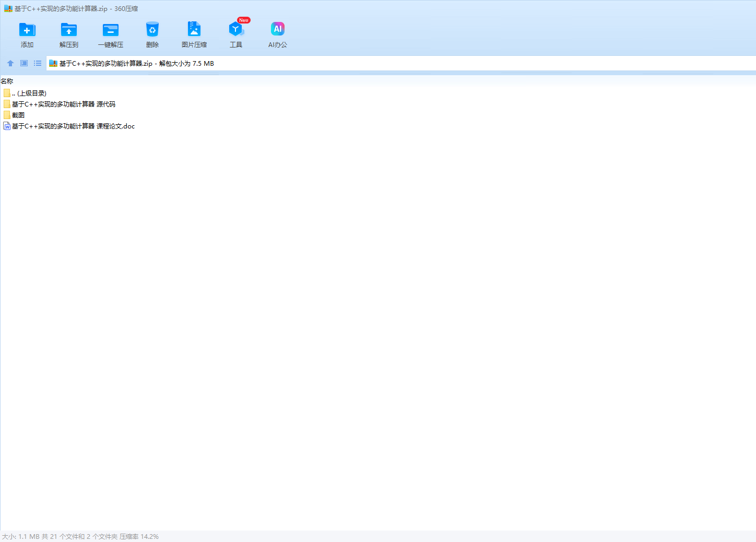Select the 课程论文.doc file
This screenshot has width=756, height=542.
coord(69,126)
